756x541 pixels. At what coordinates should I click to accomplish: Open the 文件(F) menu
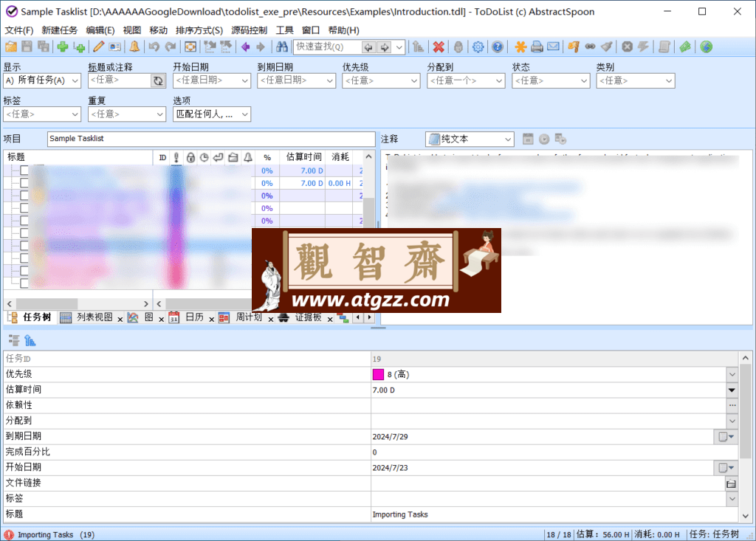point(18,30)
